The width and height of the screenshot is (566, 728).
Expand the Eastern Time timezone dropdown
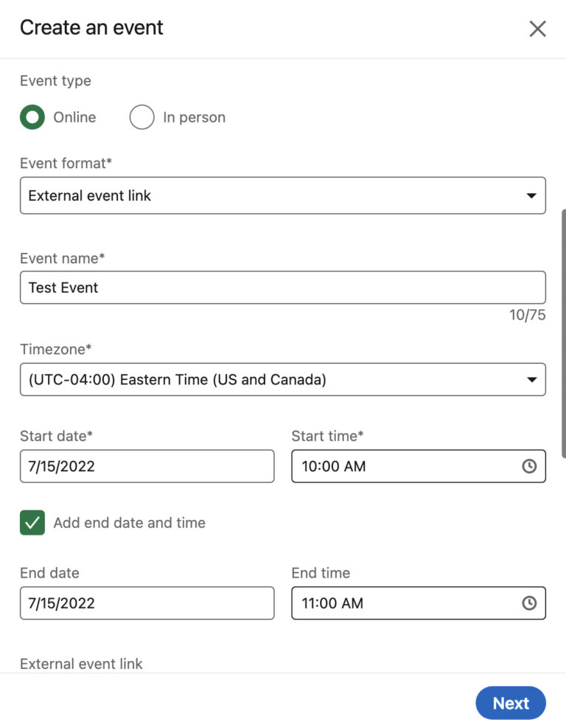(282, 380)
